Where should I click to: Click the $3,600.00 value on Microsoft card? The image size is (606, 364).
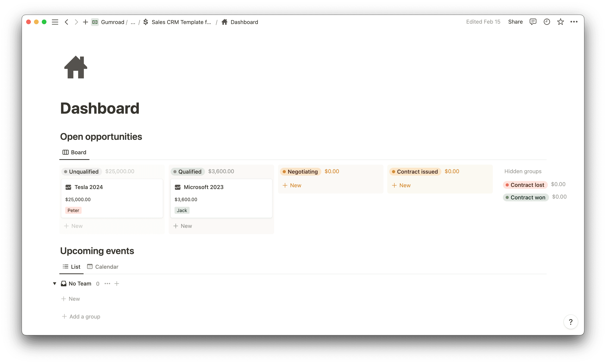[x=186, y=199]
